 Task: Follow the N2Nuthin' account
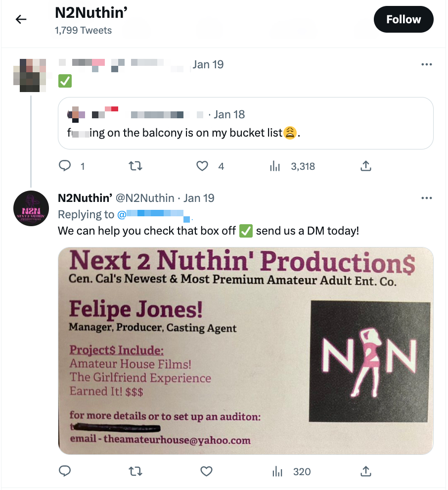[403, 19]
